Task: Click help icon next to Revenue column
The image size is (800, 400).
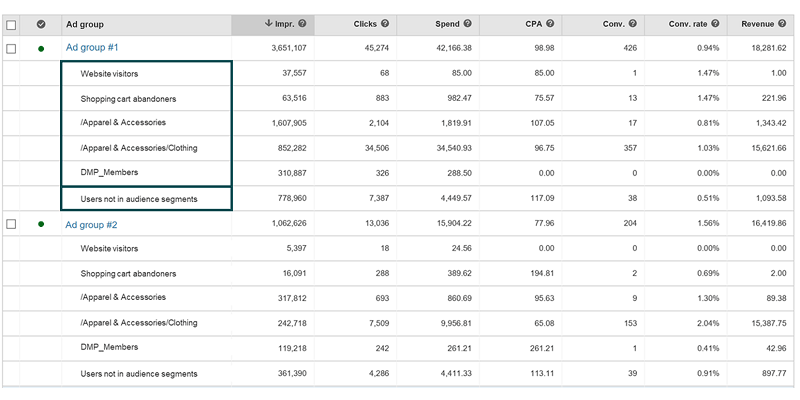Action: click(791, 24)
